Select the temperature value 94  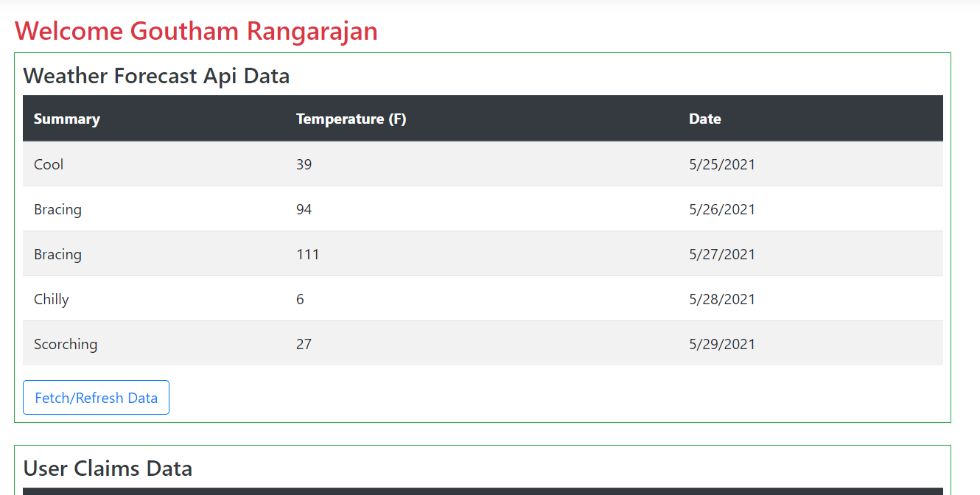(304, 209)
